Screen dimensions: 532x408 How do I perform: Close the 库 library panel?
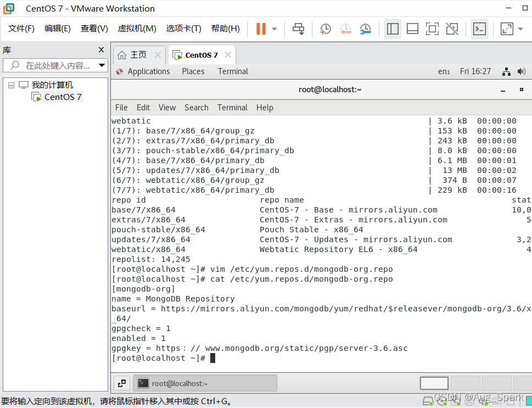pyautogui.click(x=101, y=50)
